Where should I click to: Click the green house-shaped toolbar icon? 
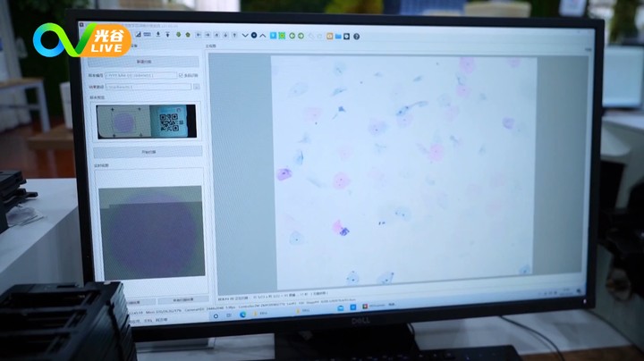[188, 35]
